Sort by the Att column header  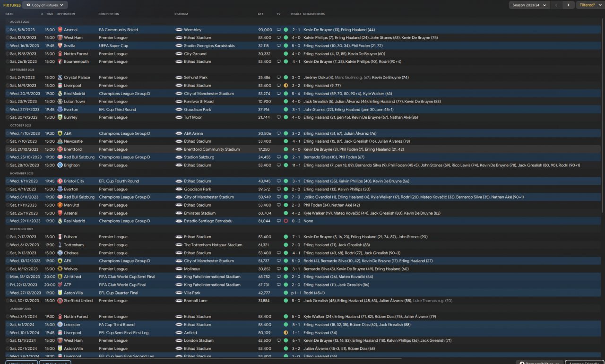(260, 14)
